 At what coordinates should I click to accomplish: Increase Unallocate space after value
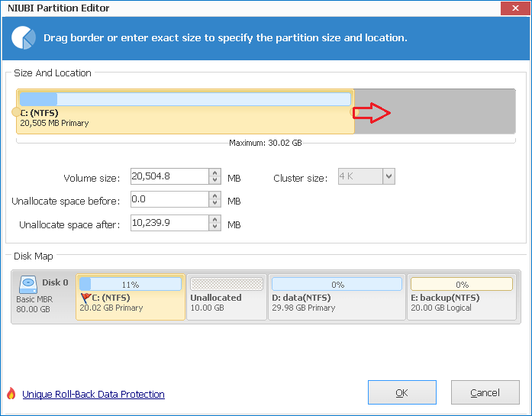pos(214,219)
